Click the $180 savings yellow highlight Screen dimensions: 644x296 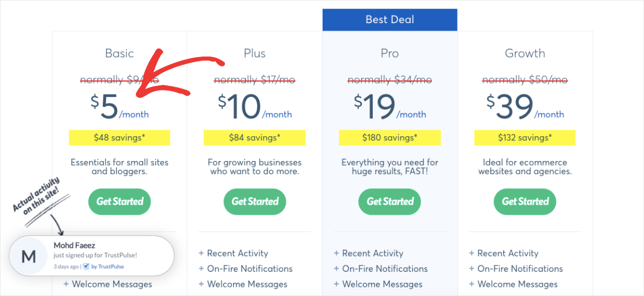[x=390, y=137]
